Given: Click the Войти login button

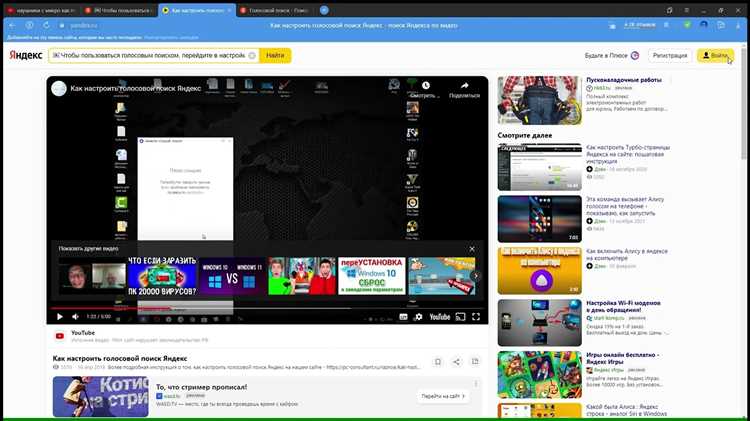Looking at the screenshot, I should click(x=715, y=55).
